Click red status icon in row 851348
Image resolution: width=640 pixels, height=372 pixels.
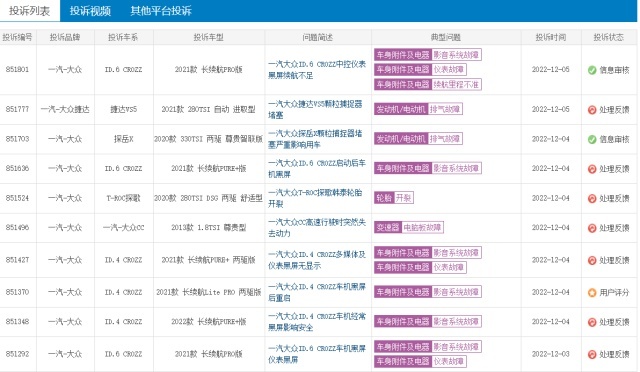click(592, 322)
